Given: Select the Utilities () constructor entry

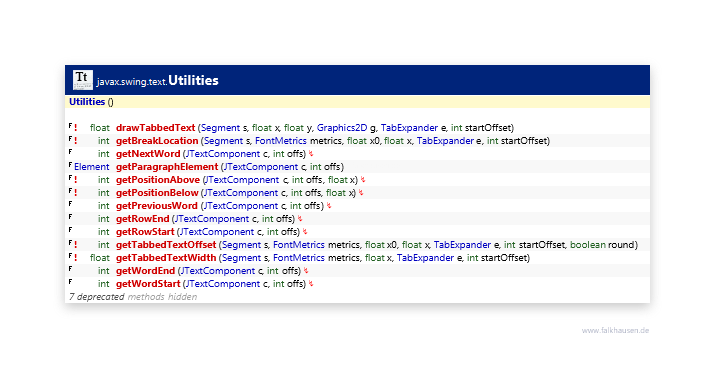Looking at the screenshot, I should (x=91, y=102).
